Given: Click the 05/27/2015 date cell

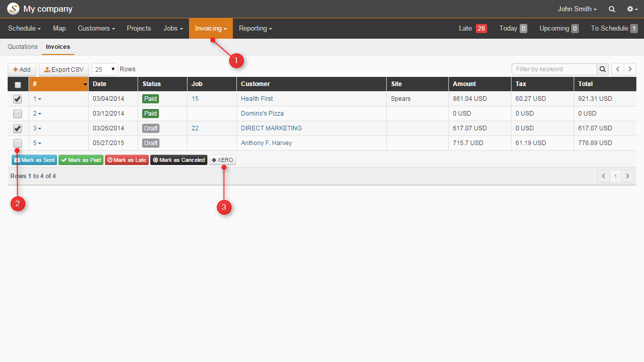Looking at the screenshot, I should click(x=113, y=143).
